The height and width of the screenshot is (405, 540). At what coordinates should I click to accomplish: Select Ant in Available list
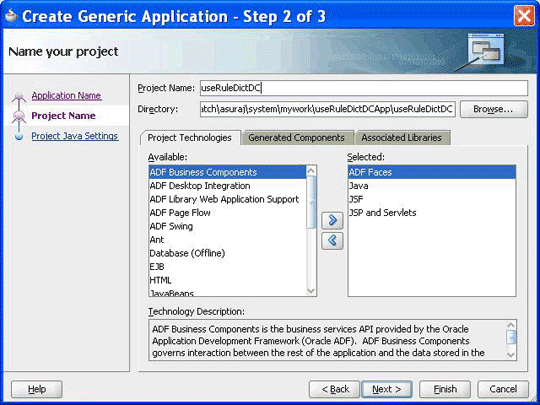227,240
